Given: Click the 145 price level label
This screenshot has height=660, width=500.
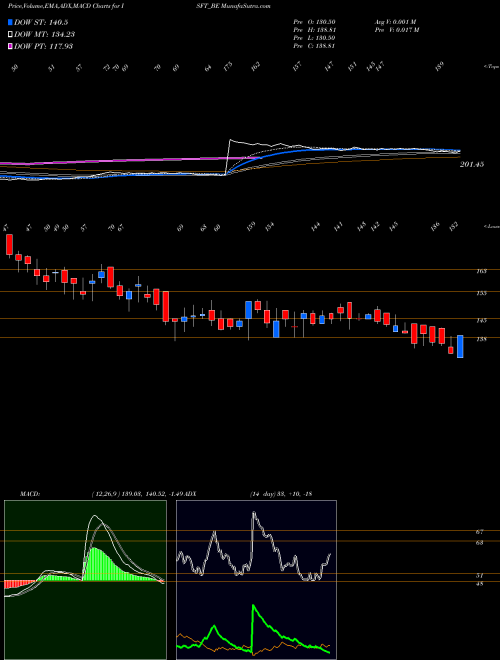Looking at the screenshot, I should (481, 320).
